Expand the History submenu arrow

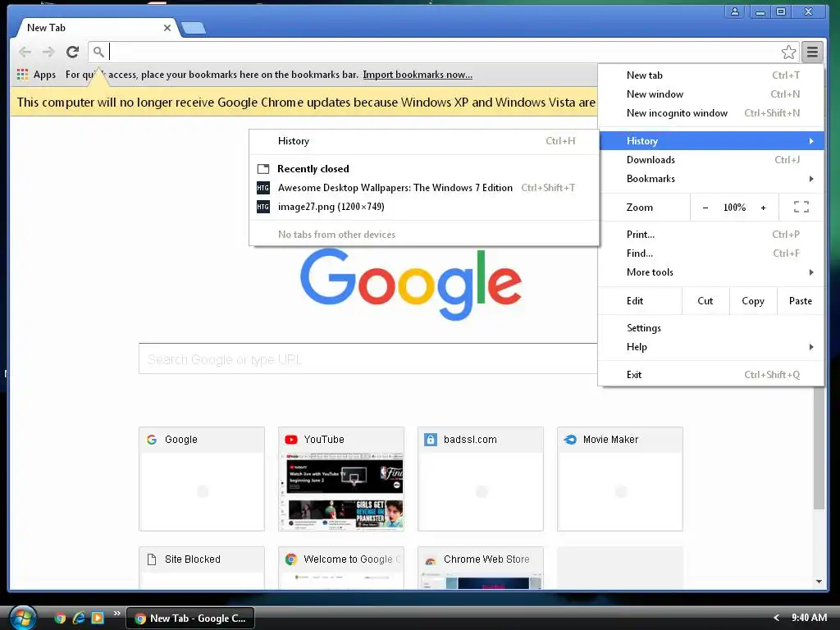[811, 141]
